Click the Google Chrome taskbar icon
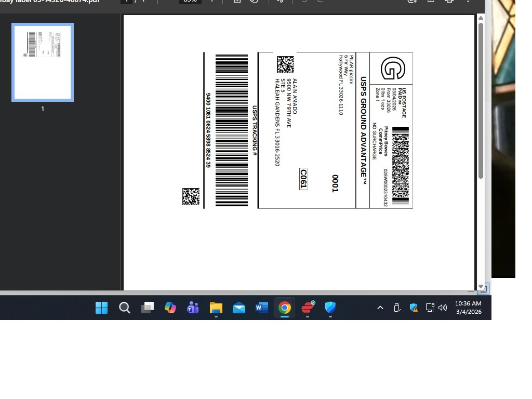The width and height of the screenshot is (532, 399). point(284,308)
